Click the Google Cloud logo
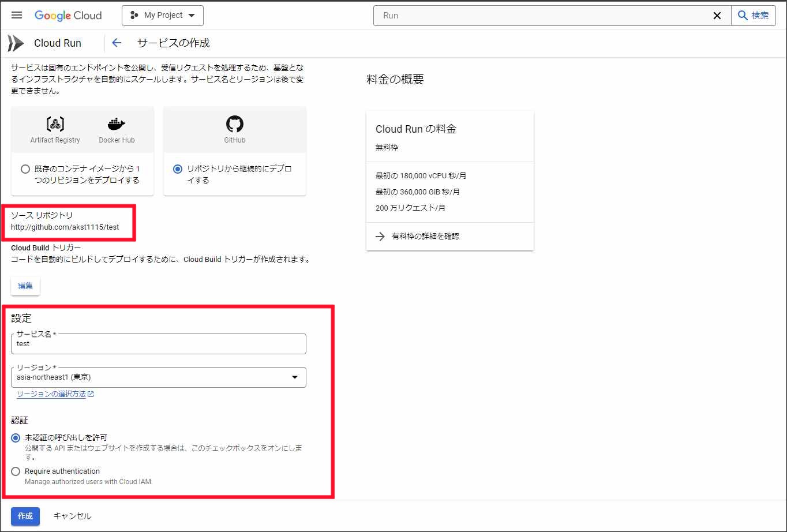The image size is (787, 532). (x=68, y=16)
